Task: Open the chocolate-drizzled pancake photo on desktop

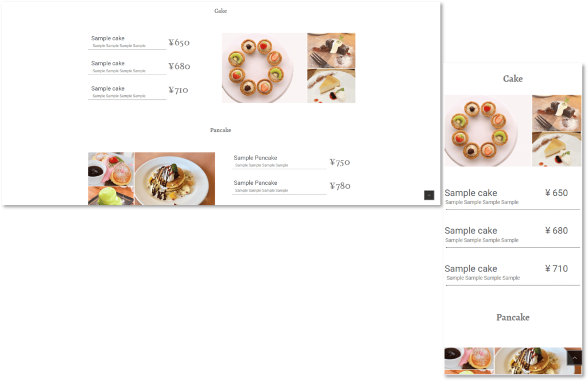Action: (175, 178)
